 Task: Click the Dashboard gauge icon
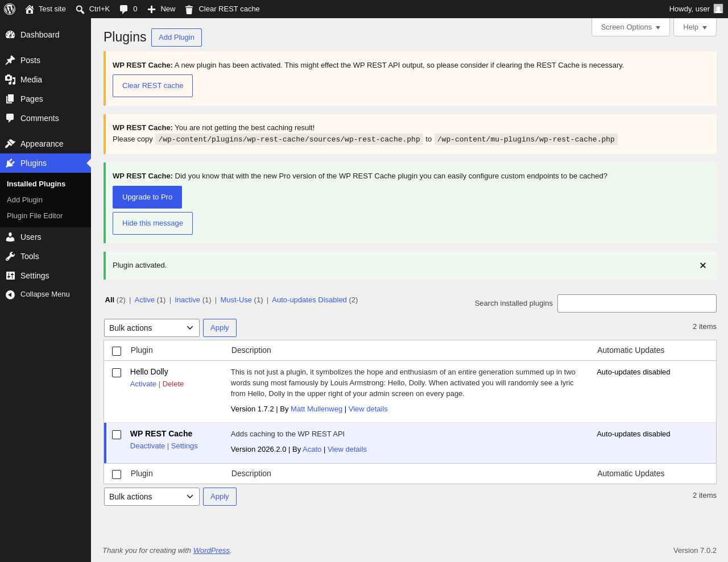click(10, 35)
